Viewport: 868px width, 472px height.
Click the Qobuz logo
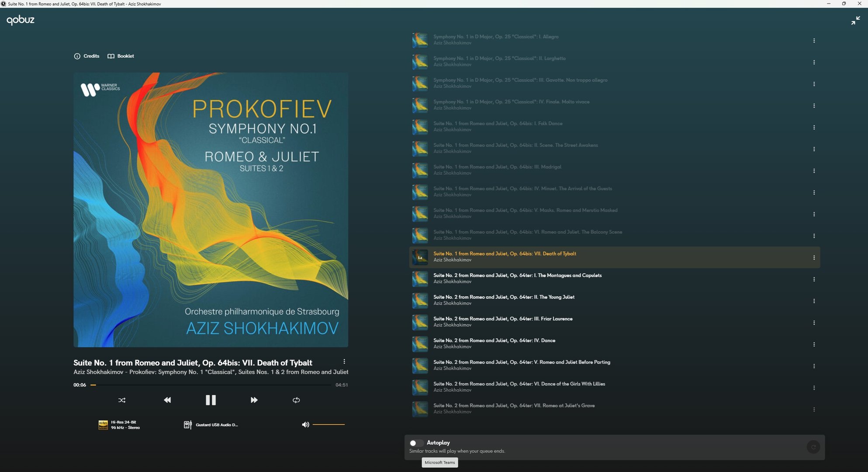tap(21, 20)
